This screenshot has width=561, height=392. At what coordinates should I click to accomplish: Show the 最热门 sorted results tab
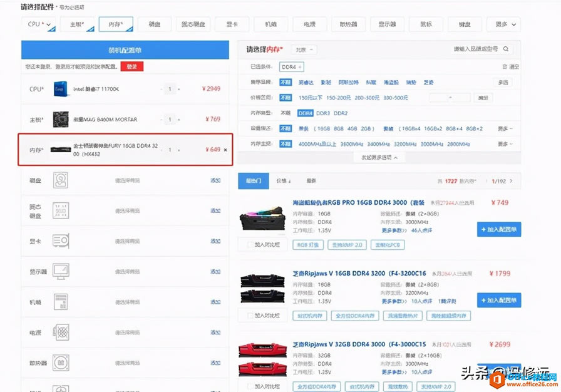pyautogui.click(x=254, y=181)
